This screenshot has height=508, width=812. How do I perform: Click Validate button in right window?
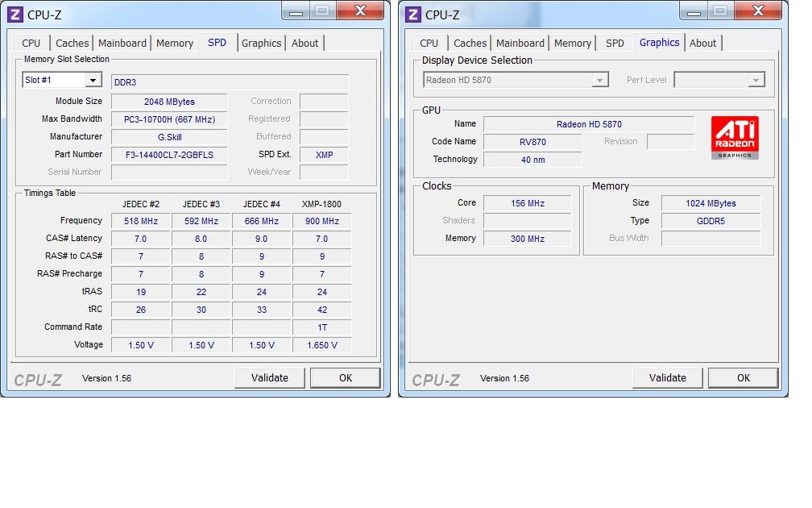668,378
